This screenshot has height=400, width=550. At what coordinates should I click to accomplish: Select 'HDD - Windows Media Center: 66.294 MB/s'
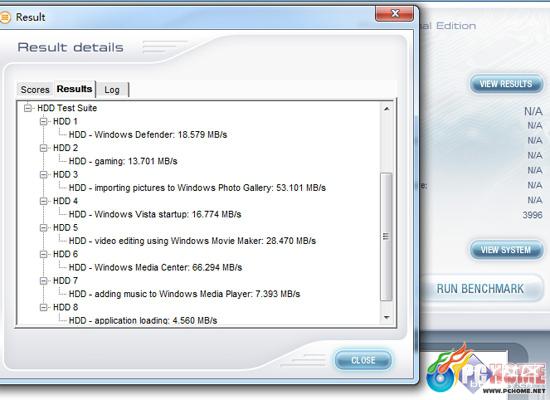point(155,267)
